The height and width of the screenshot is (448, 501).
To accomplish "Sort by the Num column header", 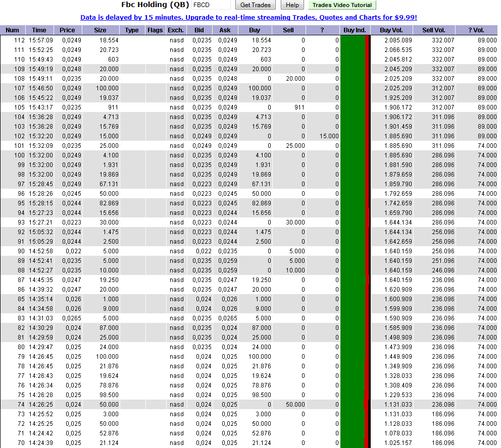I will [x=13, y=30].
